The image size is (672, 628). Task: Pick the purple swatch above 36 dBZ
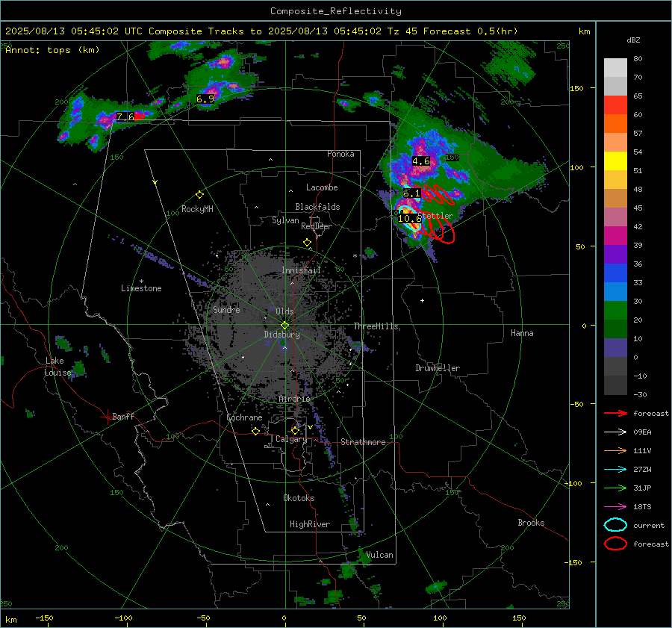[615, 254]
